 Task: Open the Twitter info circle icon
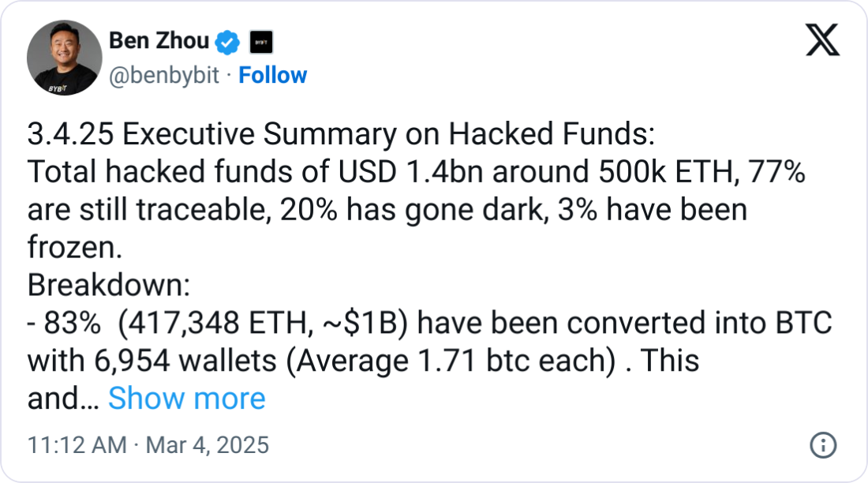823,445
